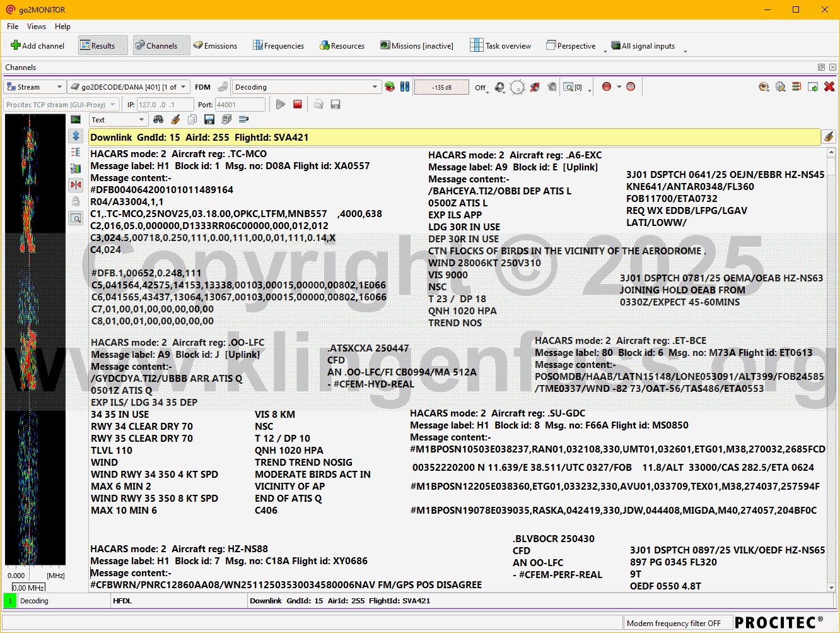Click the headphones audio icon
Screen dimensions: 840x633
coord(499,87)
